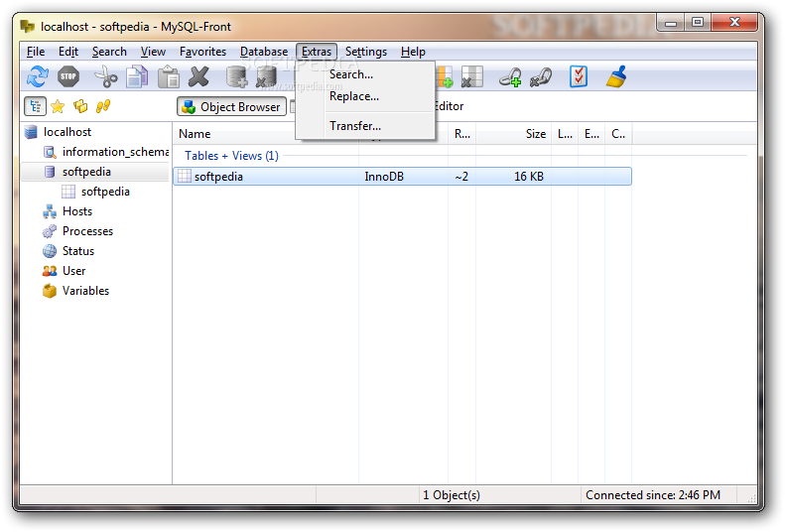Click the 16 KB size cell
The image size is (785, 532).
coord(529,177)
